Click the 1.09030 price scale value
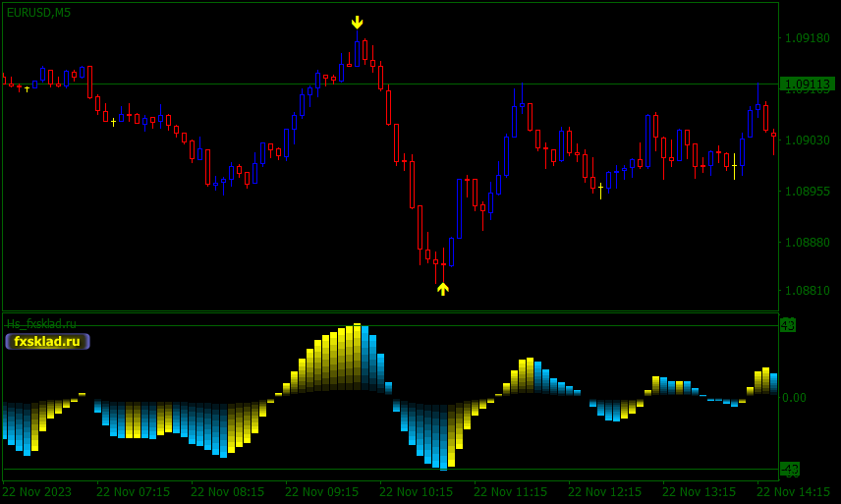841x504 pixels. 808,140
